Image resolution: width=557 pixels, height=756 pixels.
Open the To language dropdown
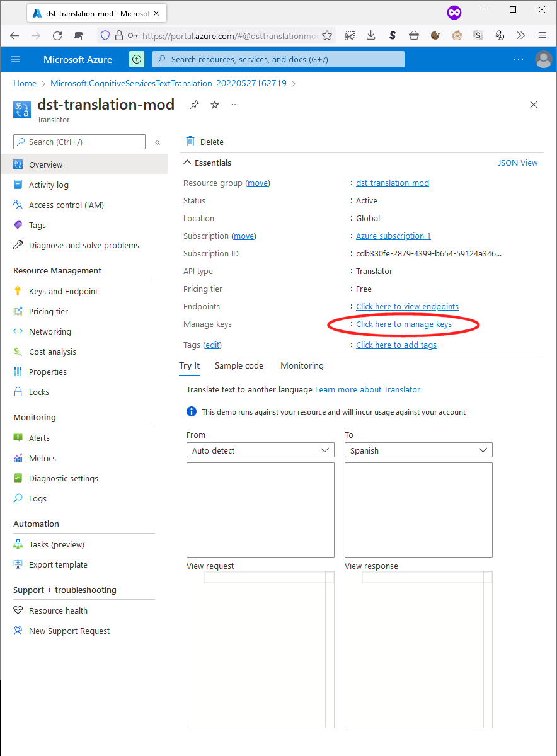click(418, 450)
